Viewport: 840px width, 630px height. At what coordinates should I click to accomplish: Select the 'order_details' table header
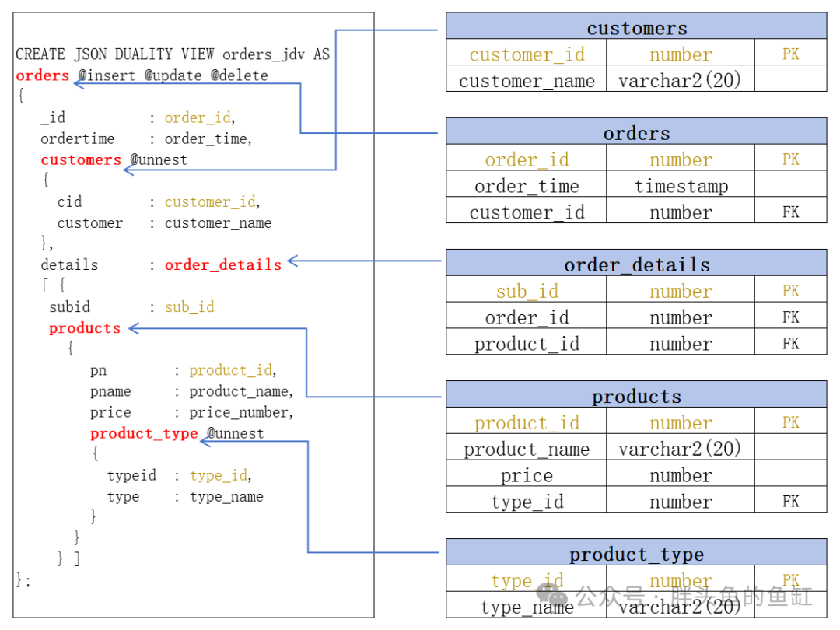click(636, 263)
